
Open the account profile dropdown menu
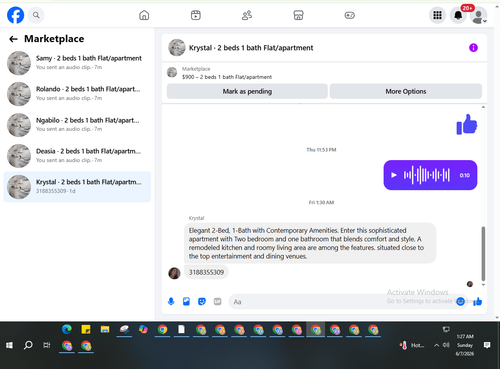point(479,15)
